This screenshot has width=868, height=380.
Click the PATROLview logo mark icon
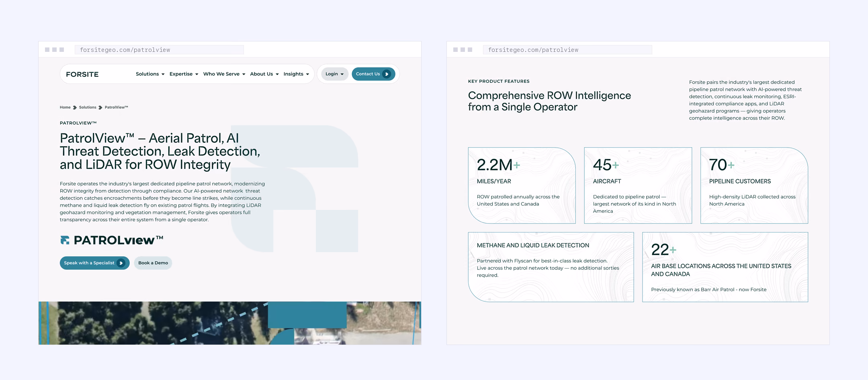pyautogui.click(x=65, y=240)
